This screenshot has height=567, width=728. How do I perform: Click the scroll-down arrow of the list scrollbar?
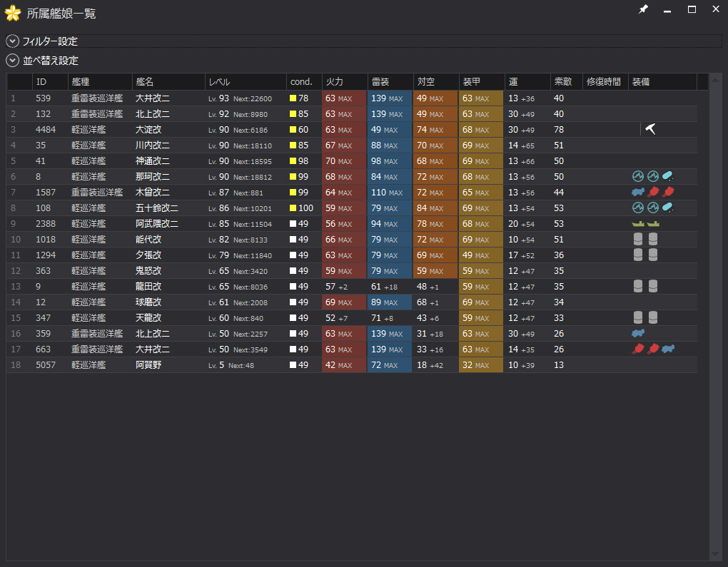point(715,554)
